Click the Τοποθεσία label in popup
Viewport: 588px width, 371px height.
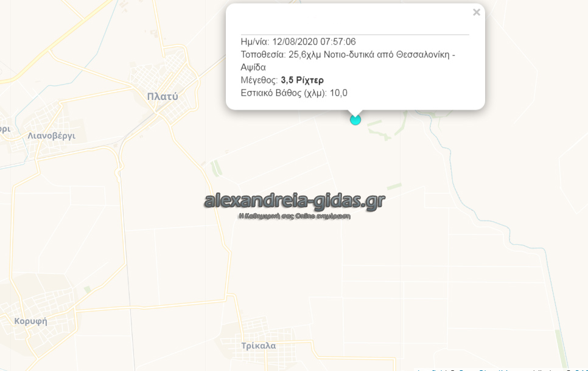[263, 54]
